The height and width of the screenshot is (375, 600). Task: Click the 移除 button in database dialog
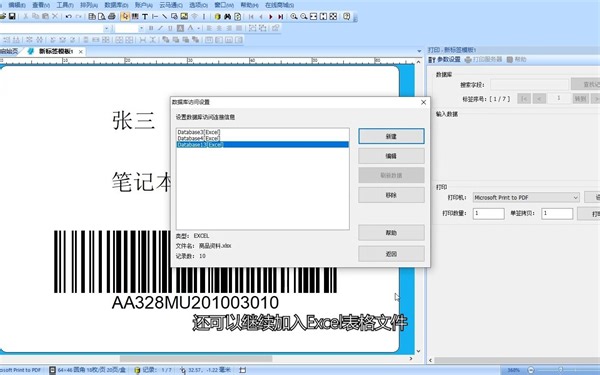pos(391,195)
